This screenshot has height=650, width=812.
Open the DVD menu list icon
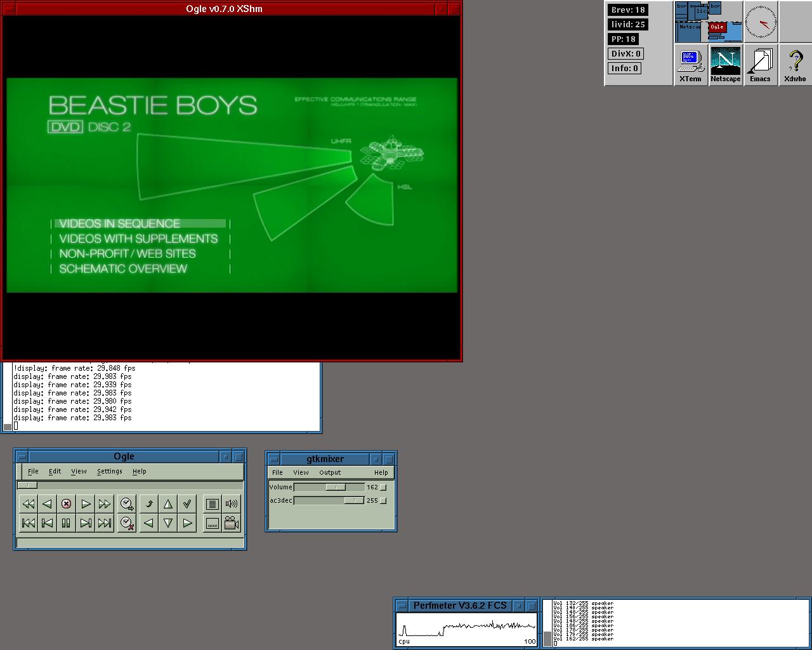[213, 504]
